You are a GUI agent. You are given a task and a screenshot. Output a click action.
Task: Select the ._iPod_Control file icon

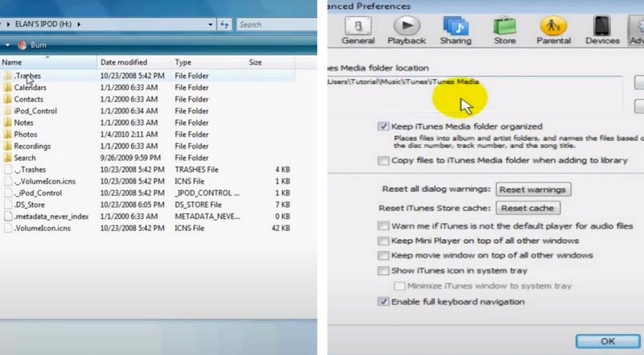[8, 192]
